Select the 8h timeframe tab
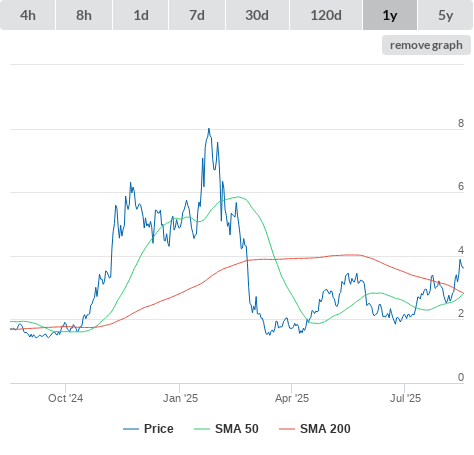The height and width of the screenshot is (455, 474). click(x=84, y=15)
